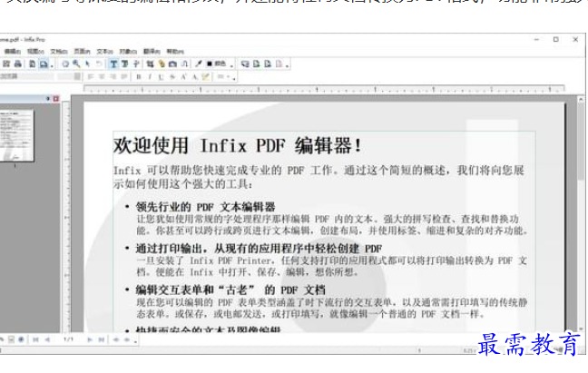The height and width of the screenshot is (373, 588).
Task: Click the yellow highlighter pen icon
Action: (x=205, y=77)
